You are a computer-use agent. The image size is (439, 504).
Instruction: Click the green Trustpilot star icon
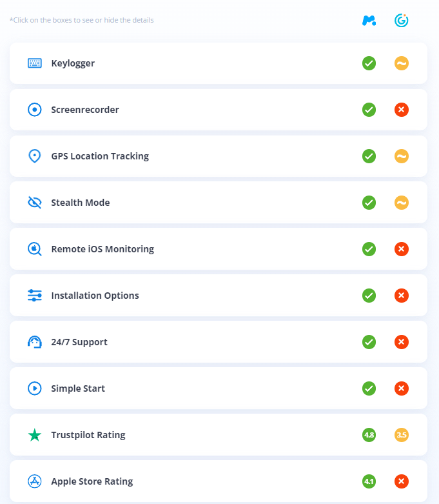pyautogui.click(x=34, y=435)
